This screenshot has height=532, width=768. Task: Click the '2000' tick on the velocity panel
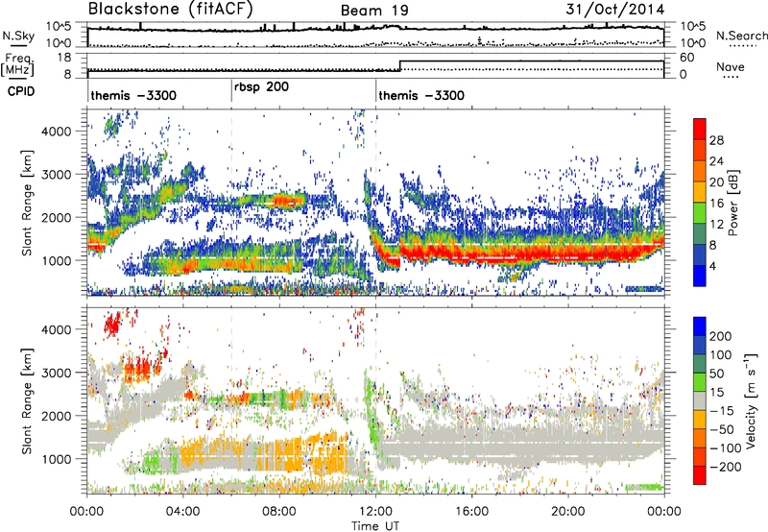click(57, 416)
